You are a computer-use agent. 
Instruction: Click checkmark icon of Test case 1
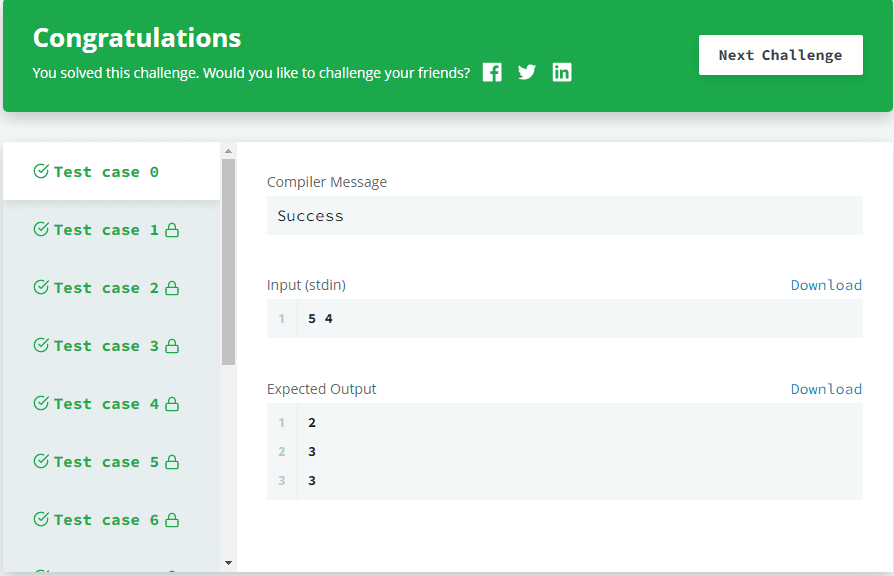pos(41,229)
